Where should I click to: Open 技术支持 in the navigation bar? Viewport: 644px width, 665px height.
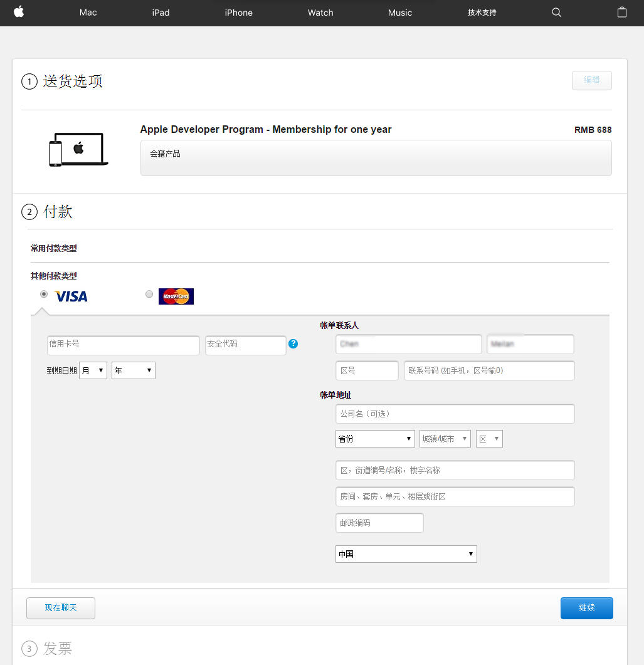(x=482, y=13)
